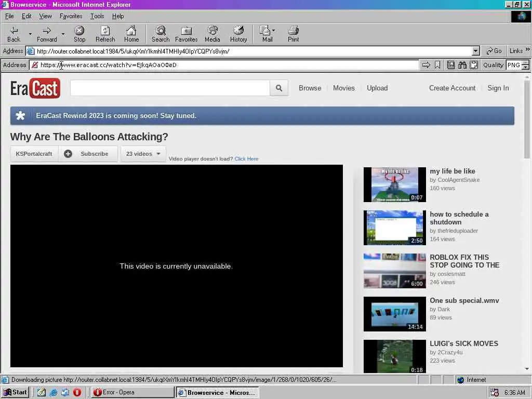Decrease the Quality PNG stepper
This screenshot has width=532, height=399.
tap(526, 67)
